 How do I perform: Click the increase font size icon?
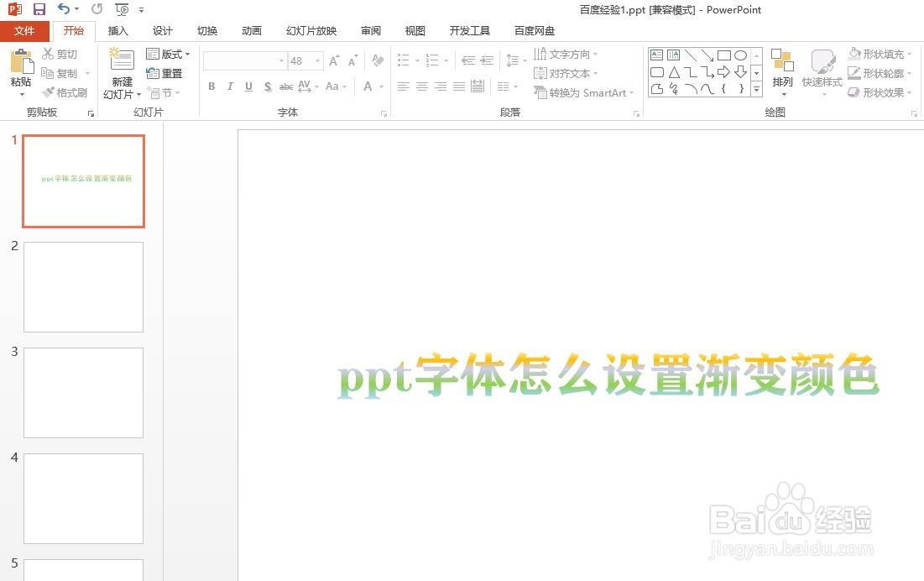(x=333, y=60)
